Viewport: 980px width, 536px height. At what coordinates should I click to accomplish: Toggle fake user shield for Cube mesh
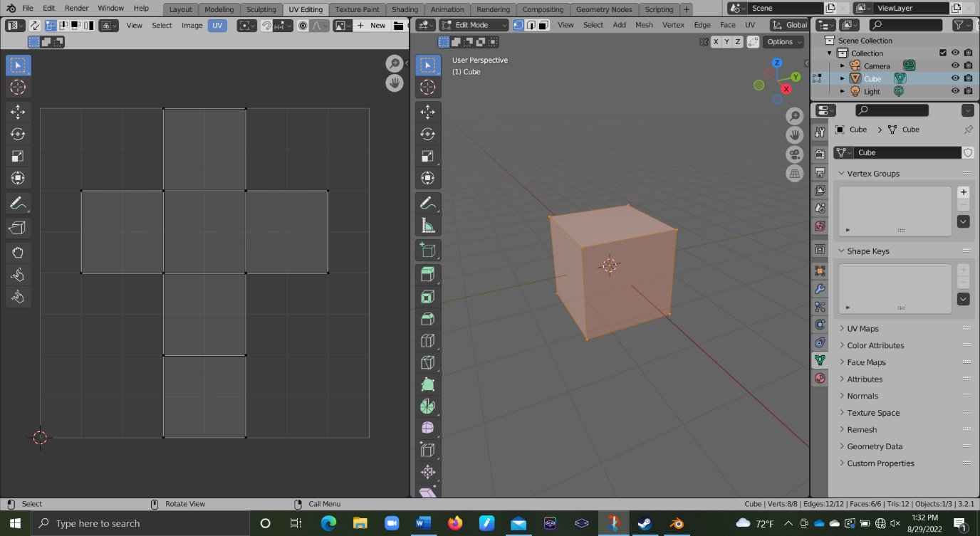(968, 152)
